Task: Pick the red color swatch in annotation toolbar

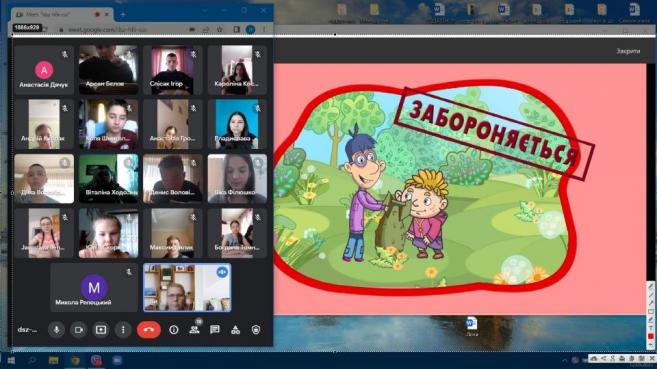Action: [x=650, y=337]
